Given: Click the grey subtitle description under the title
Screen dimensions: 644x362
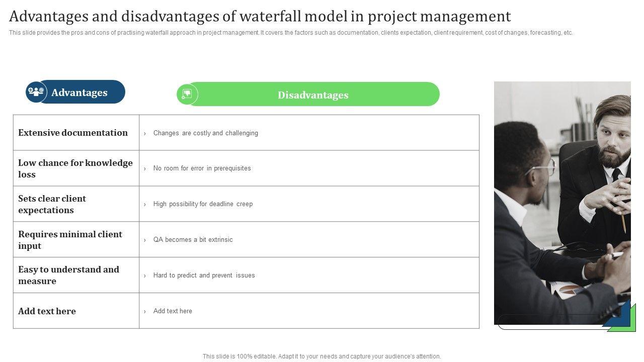Looking at the screenshot, I should 291,33.
